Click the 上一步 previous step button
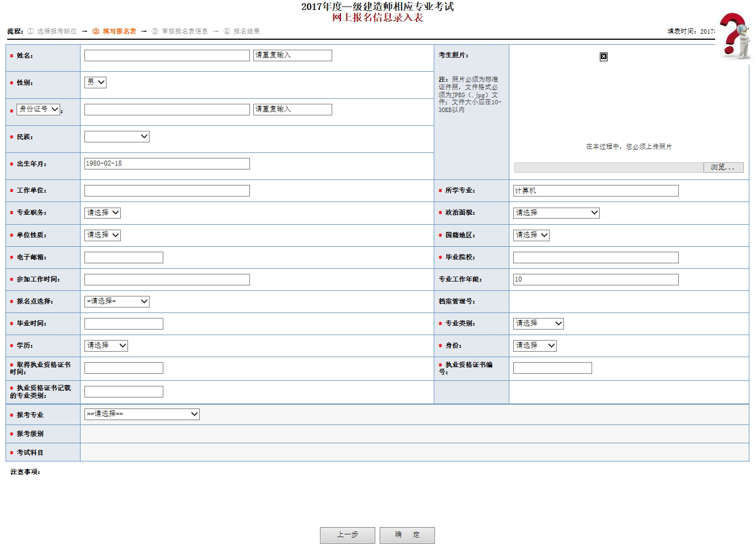756x557 pixels. [347, 535]
